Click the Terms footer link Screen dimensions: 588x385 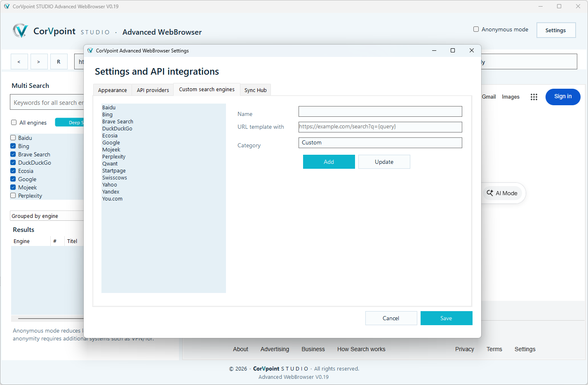tap(494, 349)
